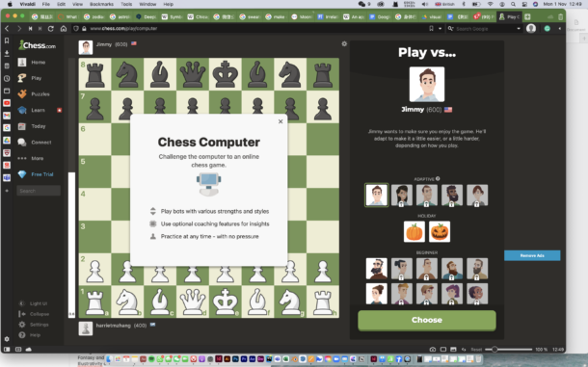Image resolution: width=588 pixels, height=367 pixels.
Task: Select the first Beginner bearded bot
Action: click(377, 269)
